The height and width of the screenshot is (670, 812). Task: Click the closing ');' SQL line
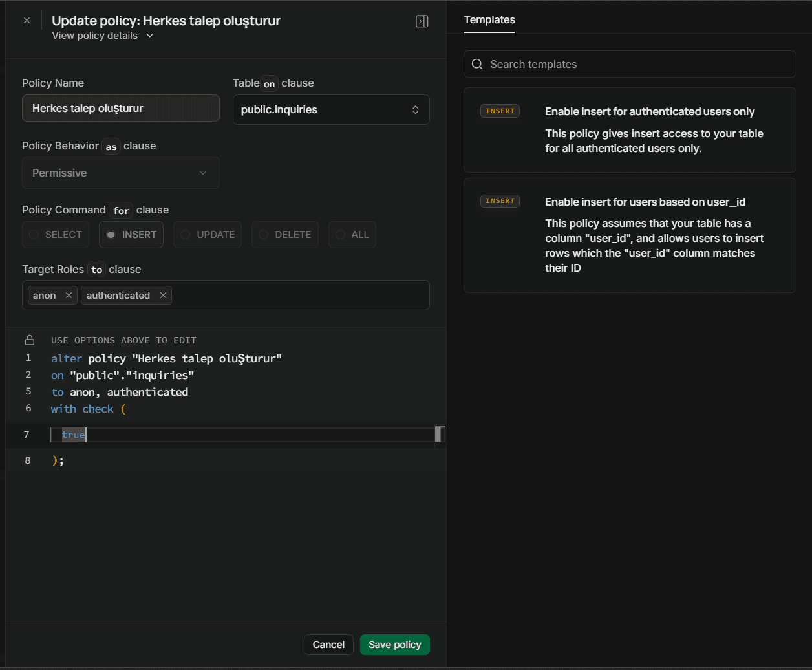click(58, 460)
